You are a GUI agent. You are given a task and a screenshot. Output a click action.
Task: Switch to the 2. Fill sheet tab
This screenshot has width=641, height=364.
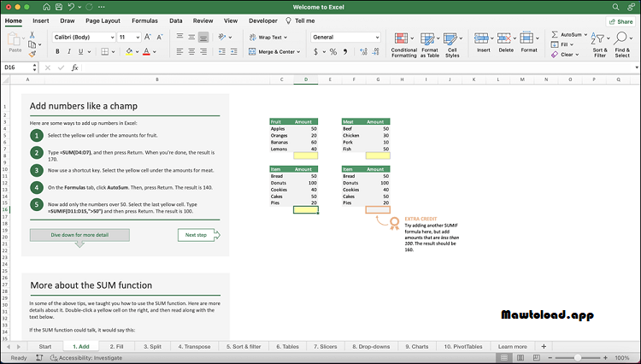coord(116,346)
